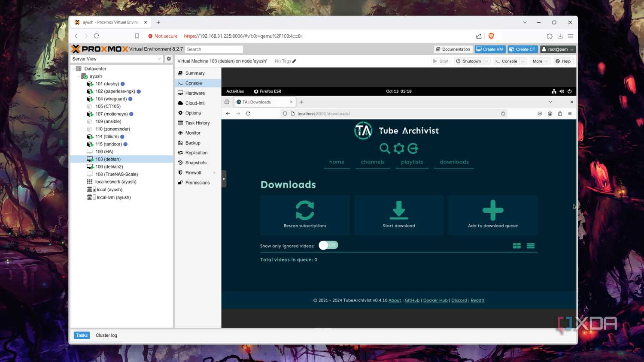Open the root@pam user dropdown
Viewport: 644px width, 362px height.
pos(558,49)
